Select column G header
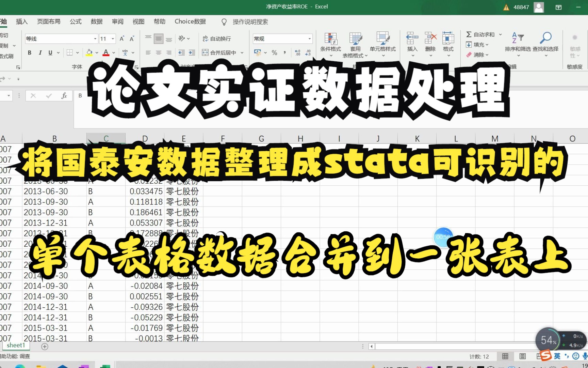 click(x=261, y=138)
